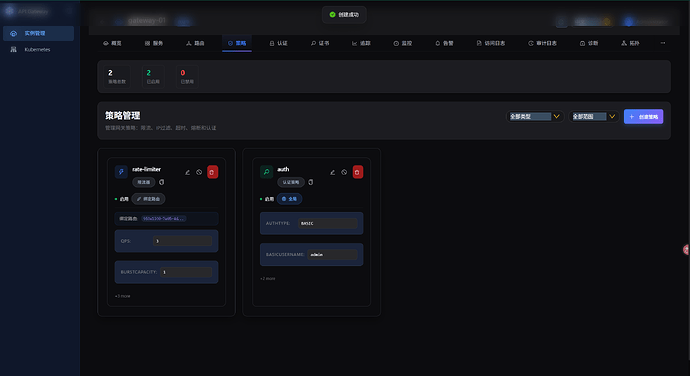Disable the rate-limiter policy via ban icon
This screenshot has height=376, width=690.
click(199, 172)
